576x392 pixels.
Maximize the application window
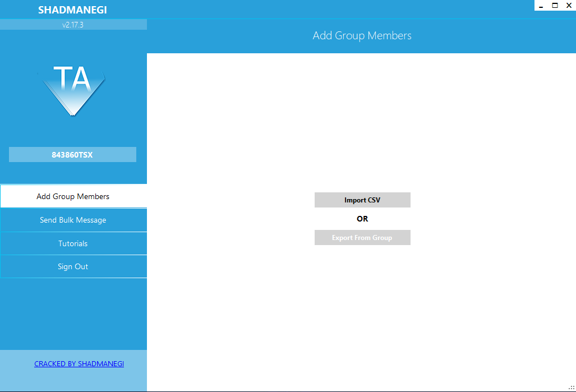[x=555, y=6]
